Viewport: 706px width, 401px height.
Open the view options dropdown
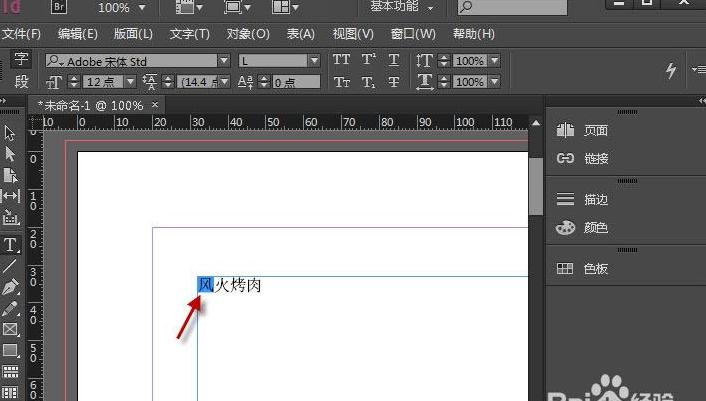pyautogui.click(x=189, y=7)
